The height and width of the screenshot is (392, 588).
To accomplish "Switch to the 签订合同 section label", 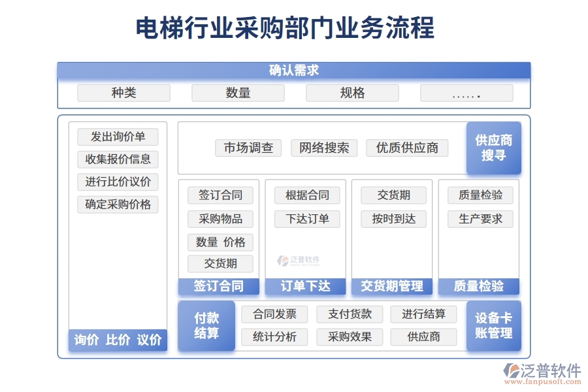I will pos(220,286).
